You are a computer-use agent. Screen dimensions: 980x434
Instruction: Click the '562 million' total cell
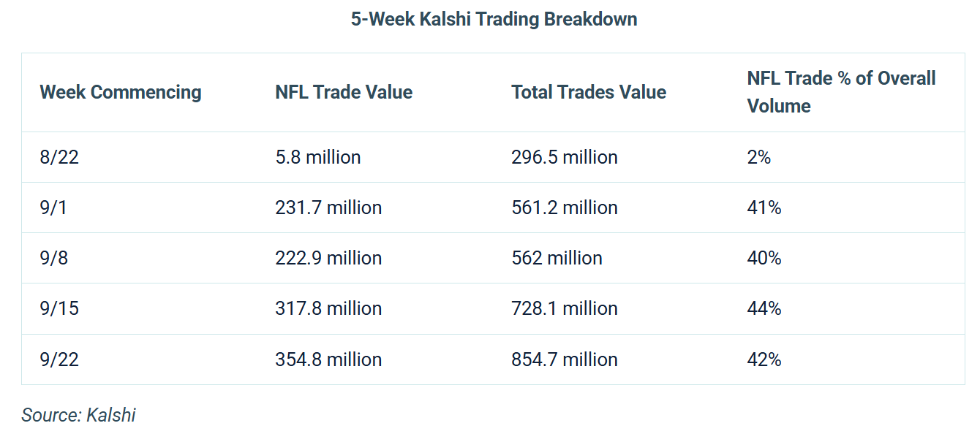[x=557, y=258]
